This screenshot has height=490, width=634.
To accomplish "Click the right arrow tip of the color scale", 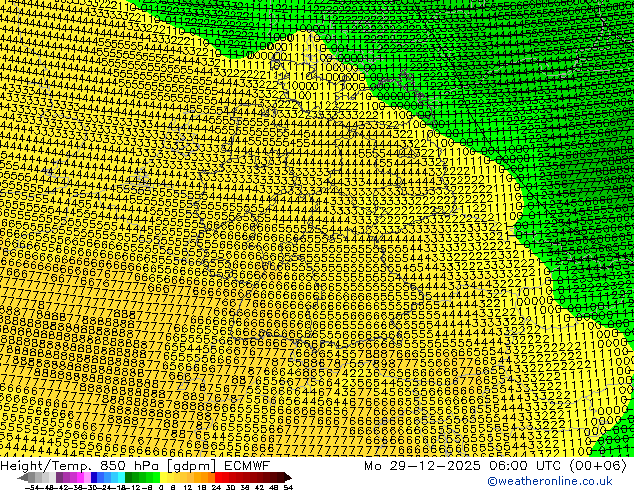I will click(x=287, y=477).
